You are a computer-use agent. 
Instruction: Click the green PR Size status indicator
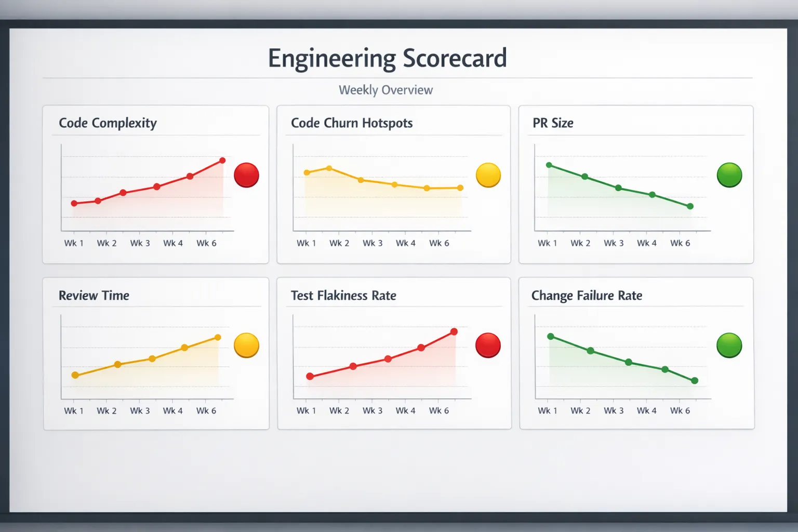729,175
